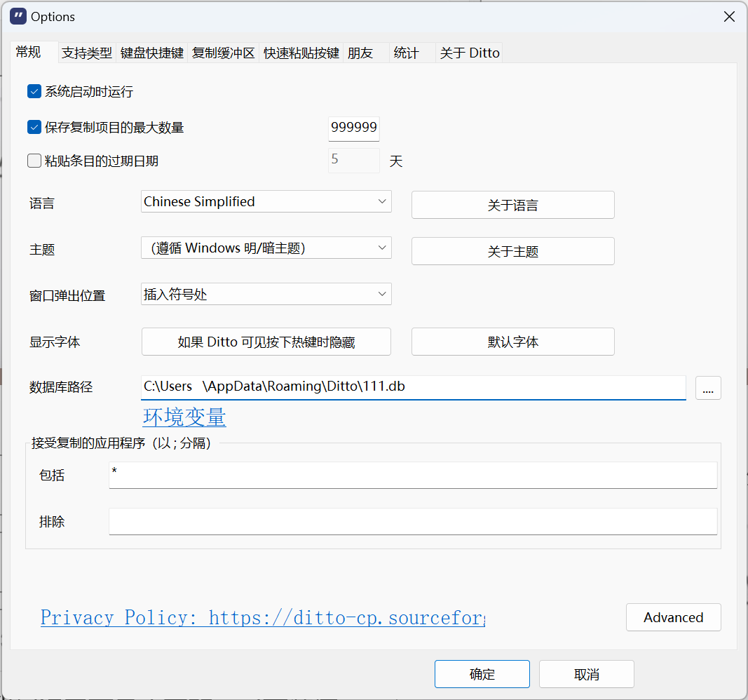748x700 pixels.
Task: Click the 排除 applications input field
Action: (413, 522)
